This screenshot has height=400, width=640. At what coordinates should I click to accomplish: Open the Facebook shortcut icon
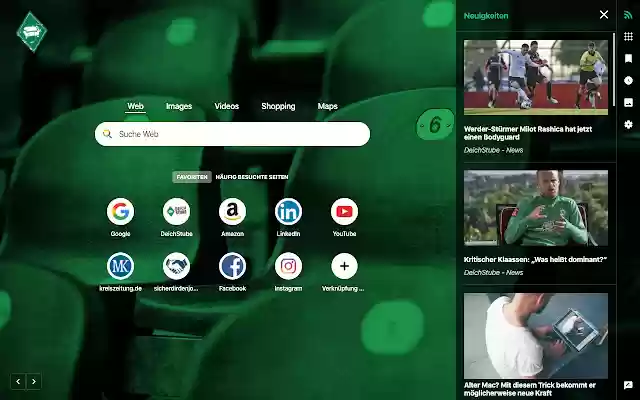[232, 266]
